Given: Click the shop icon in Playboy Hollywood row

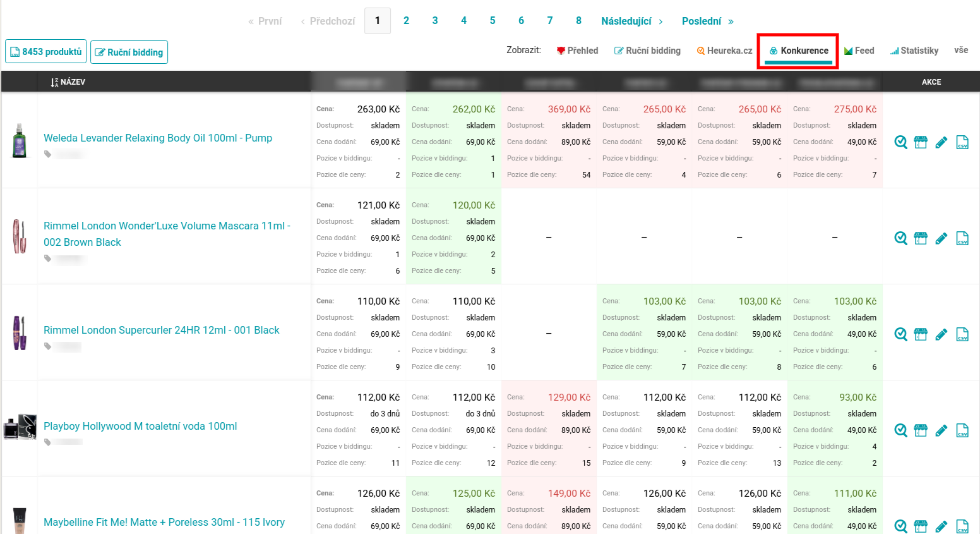Looking at the screenshot, I should tap(921, 430).
